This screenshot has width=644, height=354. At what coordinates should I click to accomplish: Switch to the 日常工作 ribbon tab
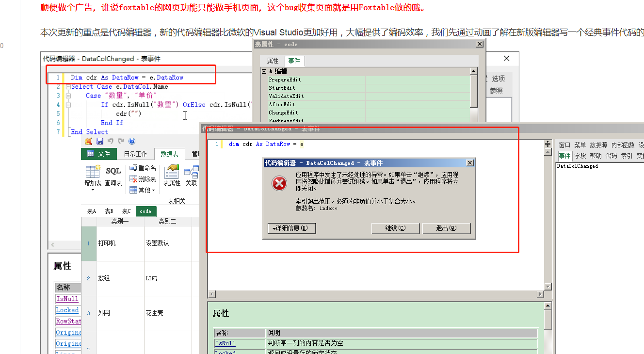[135, 154]
